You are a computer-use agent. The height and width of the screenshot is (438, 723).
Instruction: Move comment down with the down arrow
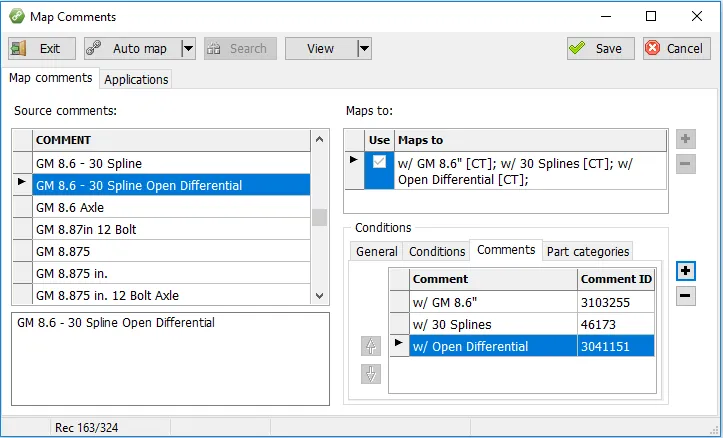[370, 373]
